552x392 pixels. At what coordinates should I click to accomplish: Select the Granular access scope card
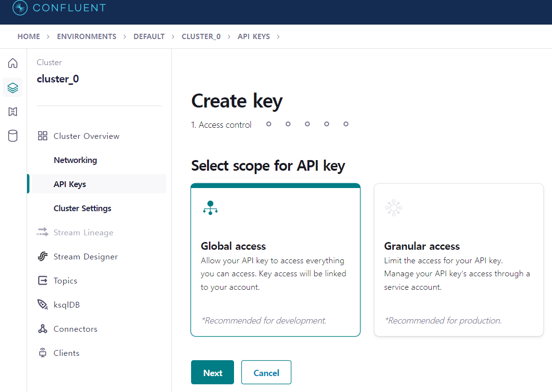pyautogui.click(x=459, y=260)
